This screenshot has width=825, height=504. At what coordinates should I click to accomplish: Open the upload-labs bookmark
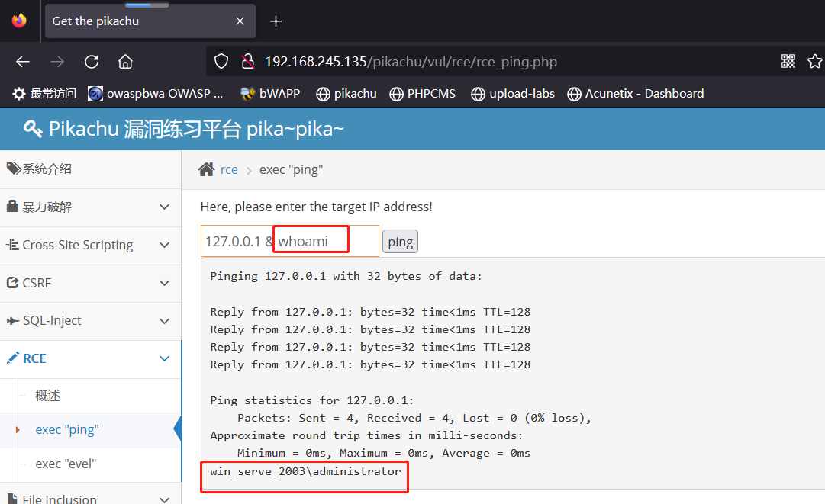513,94
